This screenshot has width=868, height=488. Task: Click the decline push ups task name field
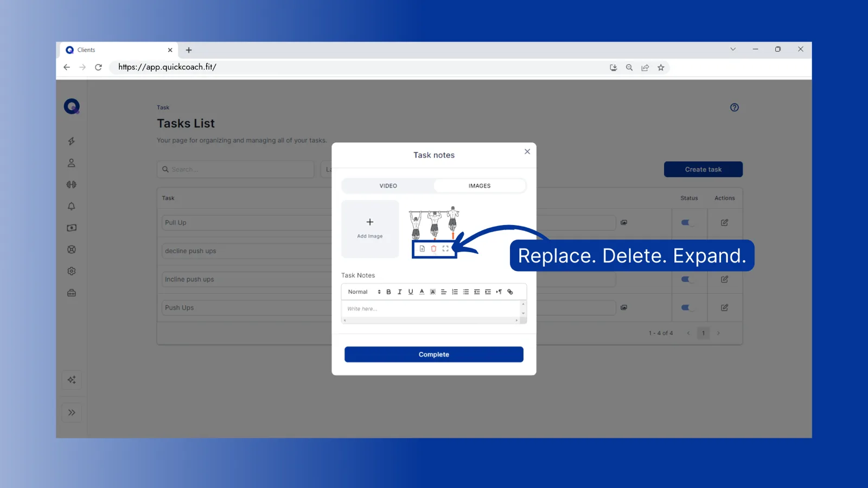247,251
